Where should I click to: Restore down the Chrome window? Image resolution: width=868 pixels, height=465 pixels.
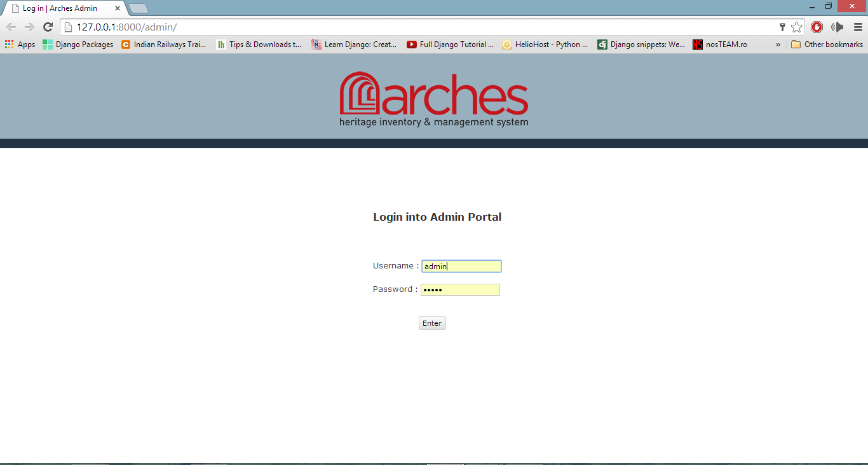(x=829, y=6)
